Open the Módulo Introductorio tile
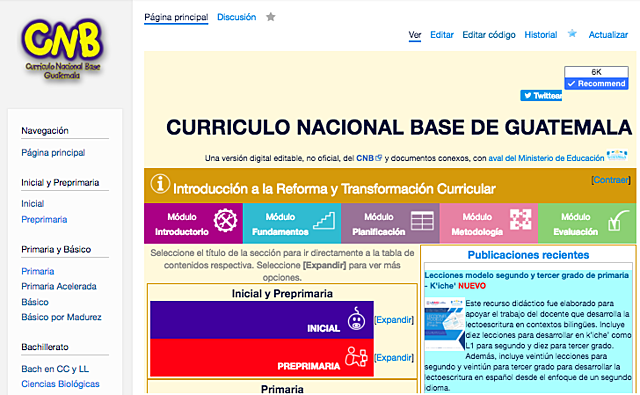This screenshot has height=395, width=640. click(193, 223)
